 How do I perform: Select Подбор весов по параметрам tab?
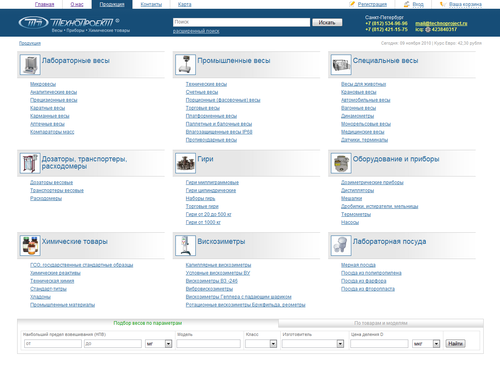pyautogui.click(x=148, y=323)
